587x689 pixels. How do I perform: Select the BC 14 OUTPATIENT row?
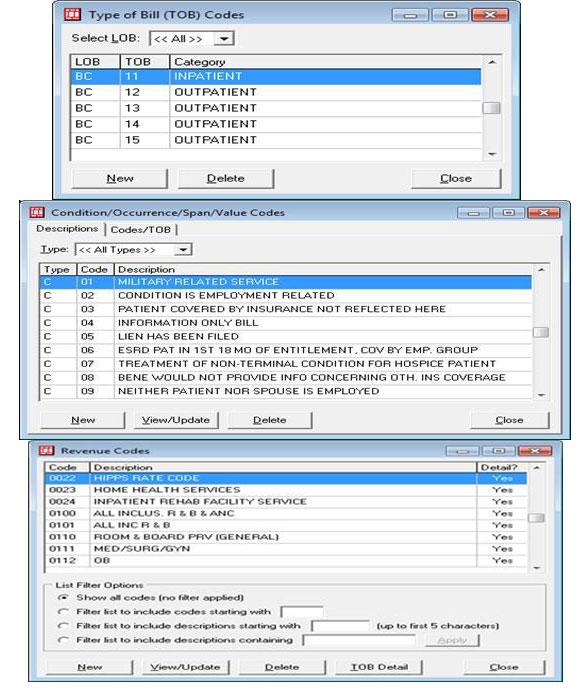(x=276, y=124)
